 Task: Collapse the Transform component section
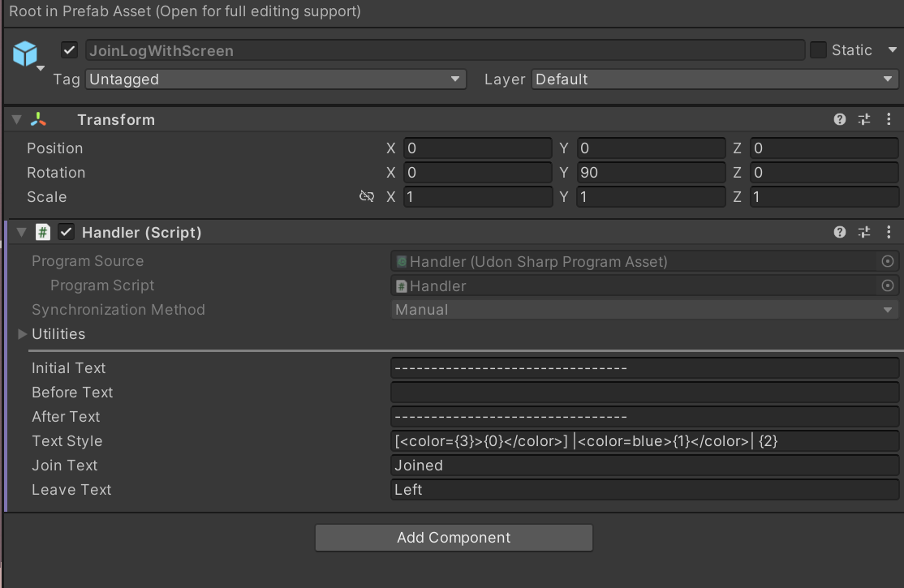coord(17,120)
